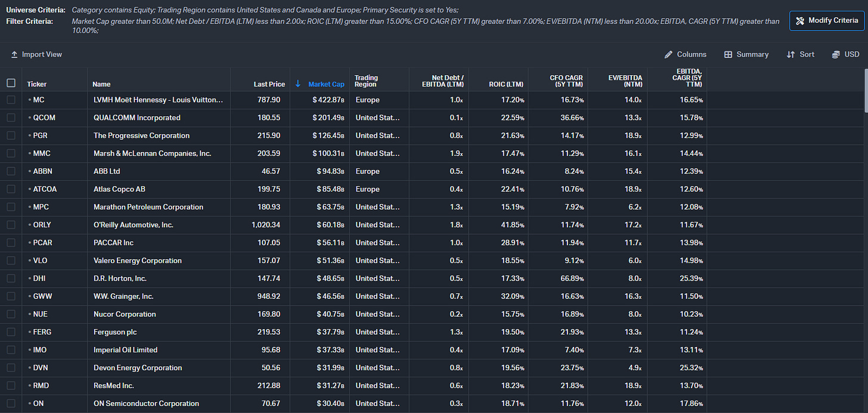
Task: Check the MPC row checkbox
Action: point(11,207)
